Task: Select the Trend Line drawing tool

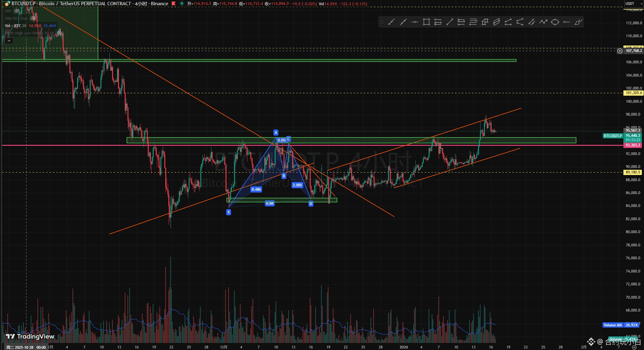Action: (x=391, y=22)
